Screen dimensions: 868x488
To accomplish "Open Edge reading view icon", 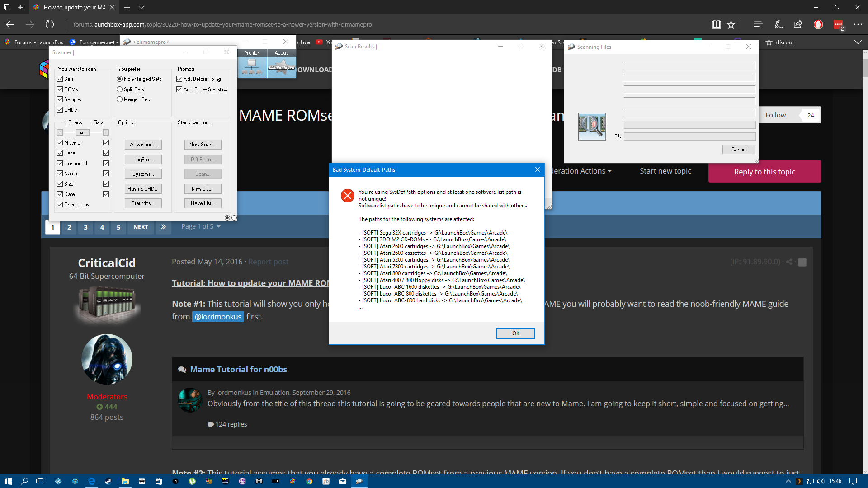I will 716,24.
